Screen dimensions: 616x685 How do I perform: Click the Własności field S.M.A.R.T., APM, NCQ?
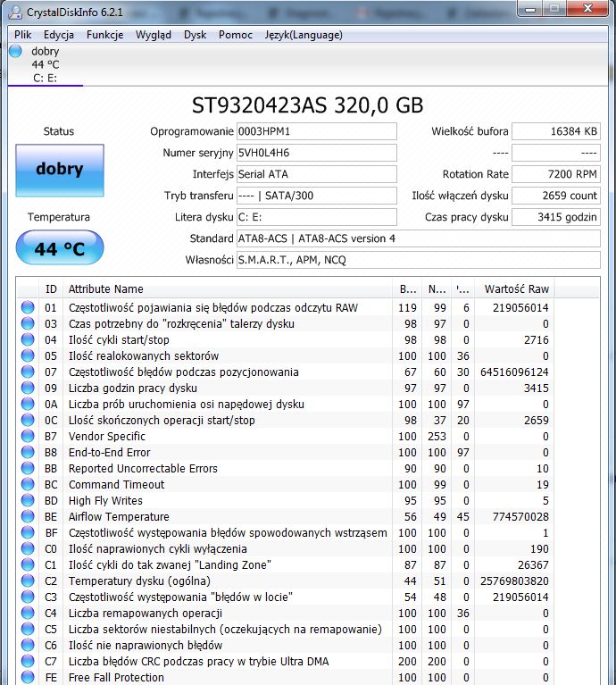(418, 260)
